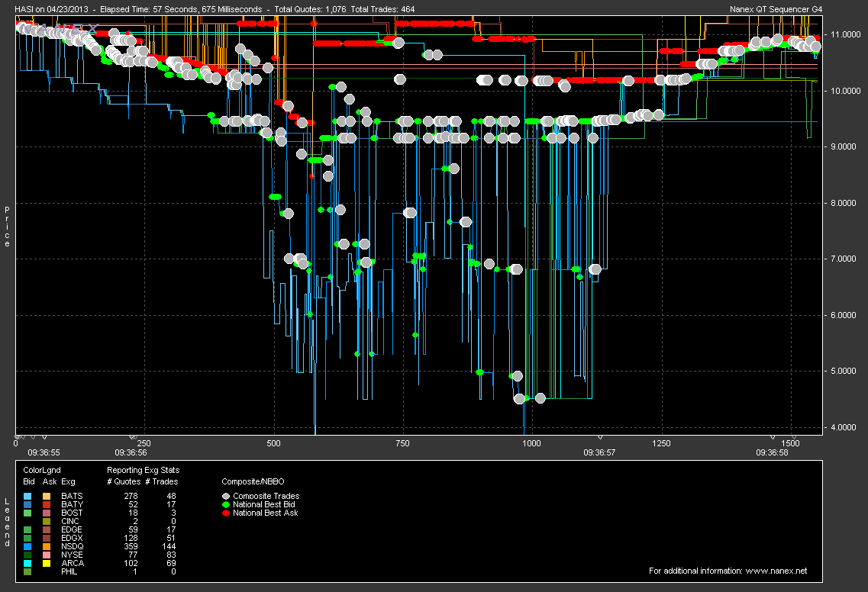Click the BATS exchange label in legend

coord(72,497)
